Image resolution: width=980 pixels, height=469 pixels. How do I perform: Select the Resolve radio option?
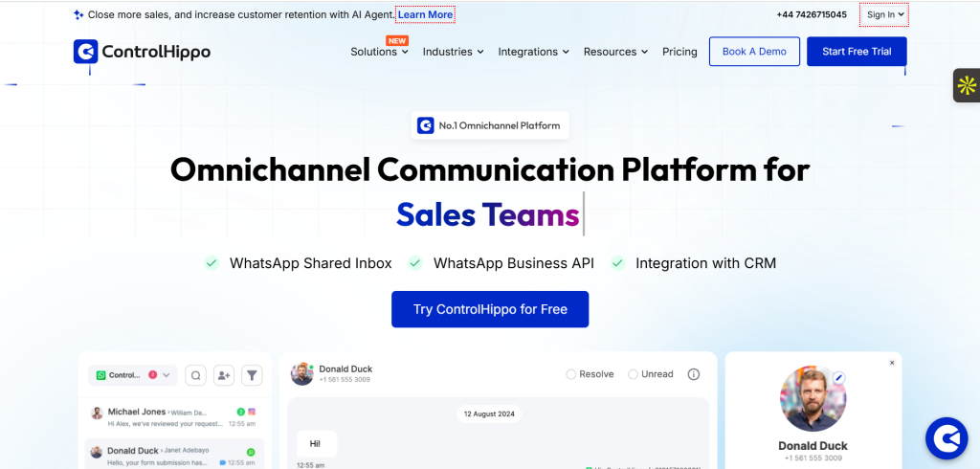[x=590, y=374]
